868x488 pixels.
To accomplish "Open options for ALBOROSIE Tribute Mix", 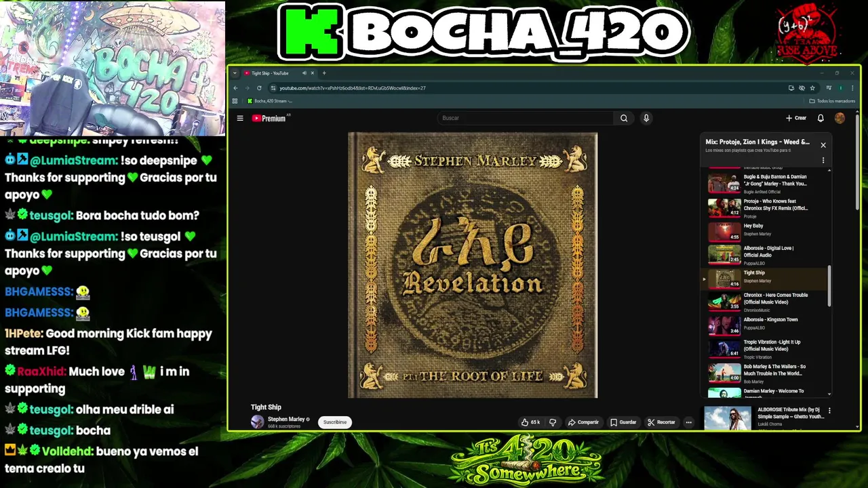I will coord(829,411).
